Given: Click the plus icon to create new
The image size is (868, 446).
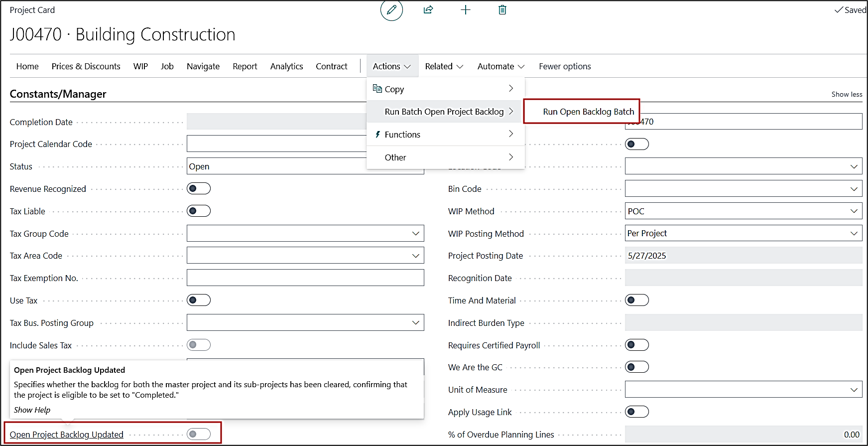Looking at the screenshot, I should tap(465, 10).
